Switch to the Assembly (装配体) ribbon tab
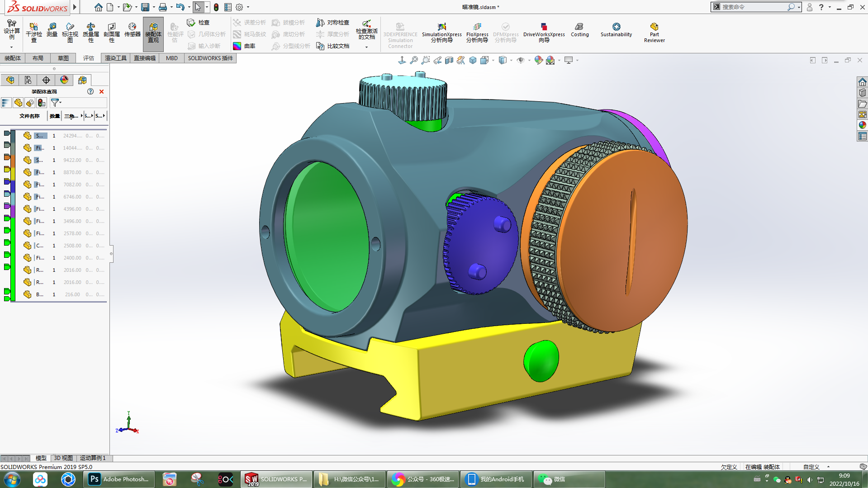This screenshot has width=868, height=488. point(13,58)
